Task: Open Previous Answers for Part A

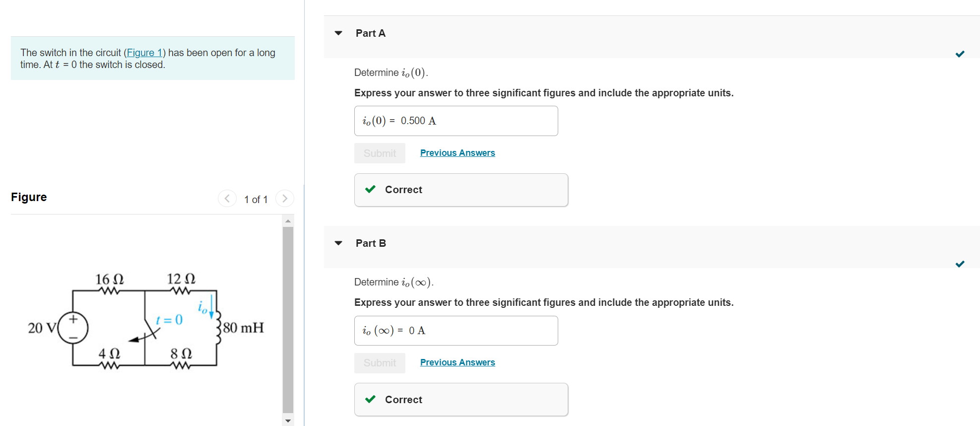Action: click(457, 153)
